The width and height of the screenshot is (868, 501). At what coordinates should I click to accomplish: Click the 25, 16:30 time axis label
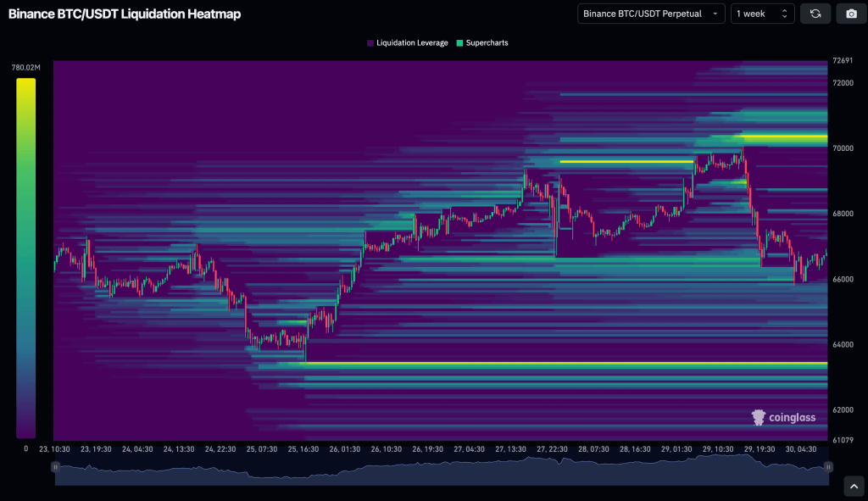(303, 449)
